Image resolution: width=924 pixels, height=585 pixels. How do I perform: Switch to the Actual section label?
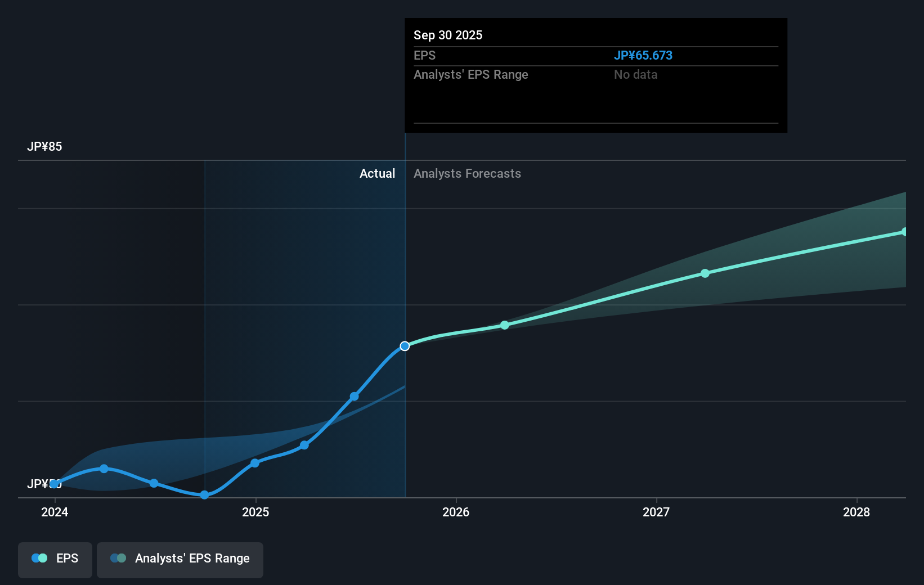[x=377, y=173]
